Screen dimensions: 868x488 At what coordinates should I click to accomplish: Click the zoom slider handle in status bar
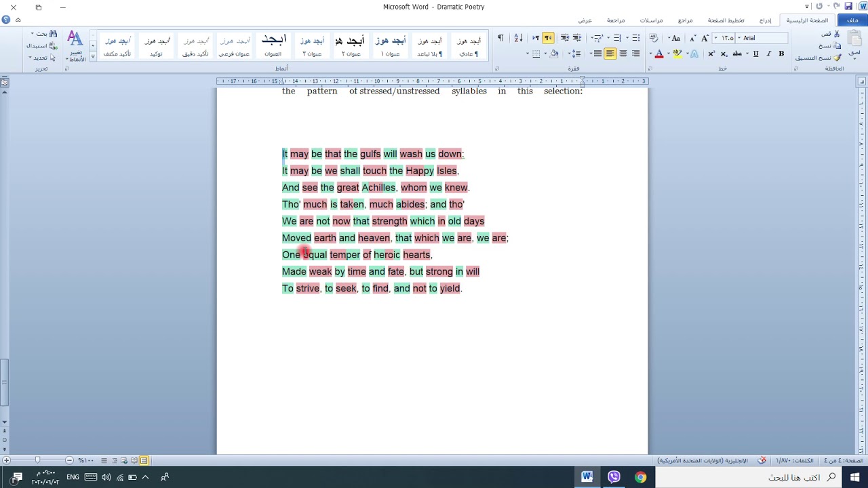(37, 461)
